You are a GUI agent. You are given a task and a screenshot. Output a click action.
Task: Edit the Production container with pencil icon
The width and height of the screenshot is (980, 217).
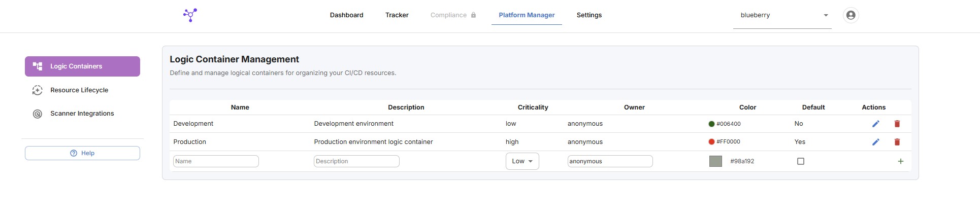[875, 142]
